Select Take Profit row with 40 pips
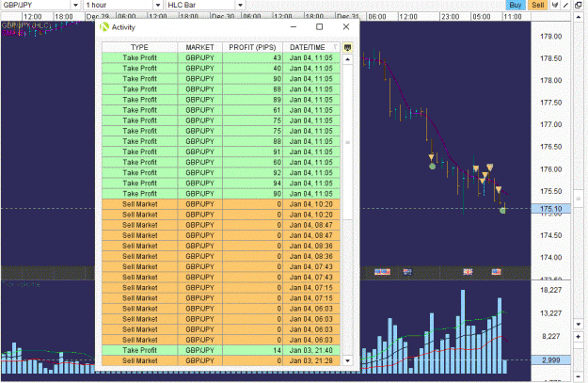The image size is (588, 383). coord(221,69)
